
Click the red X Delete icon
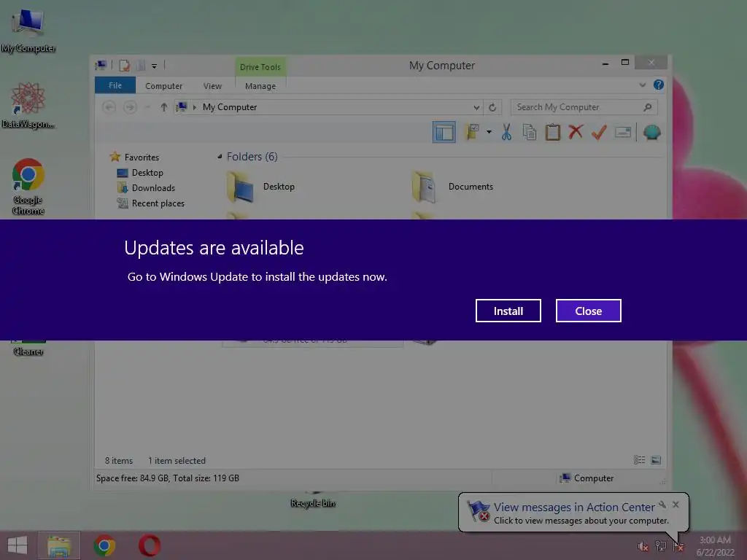tap(576, 132)
